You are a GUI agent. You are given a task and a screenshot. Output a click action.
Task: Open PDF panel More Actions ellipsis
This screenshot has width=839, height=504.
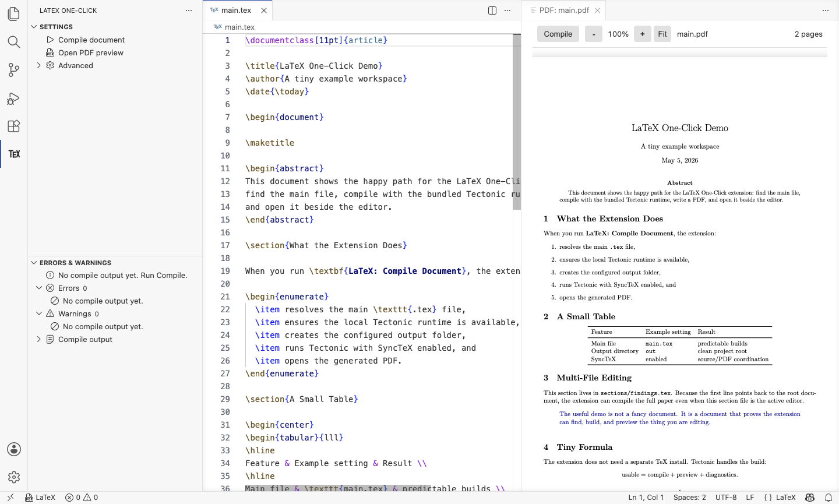(826, 10)
